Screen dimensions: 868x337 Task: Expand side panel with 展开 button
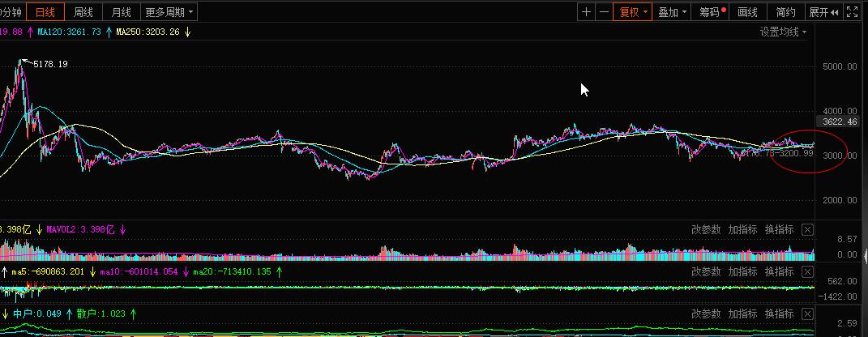click(x=823, y=11)
